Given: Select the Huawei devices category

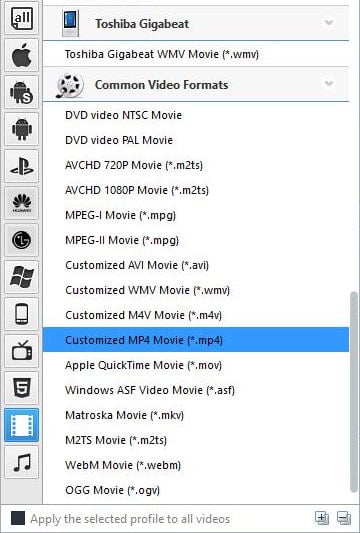Looking at the screenshot, I should click(21, 203).
